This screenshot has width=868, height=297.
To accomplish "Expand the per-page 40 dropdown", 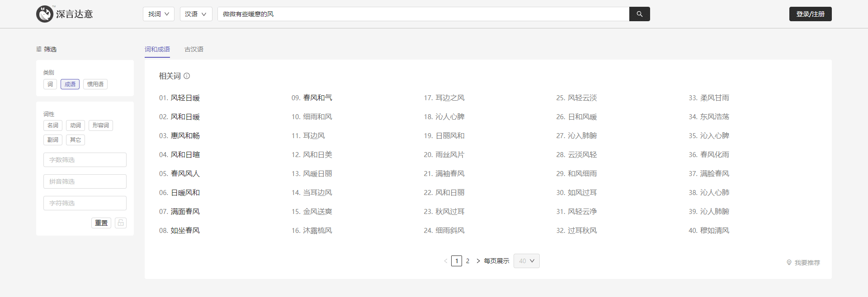I will (526, 261).
